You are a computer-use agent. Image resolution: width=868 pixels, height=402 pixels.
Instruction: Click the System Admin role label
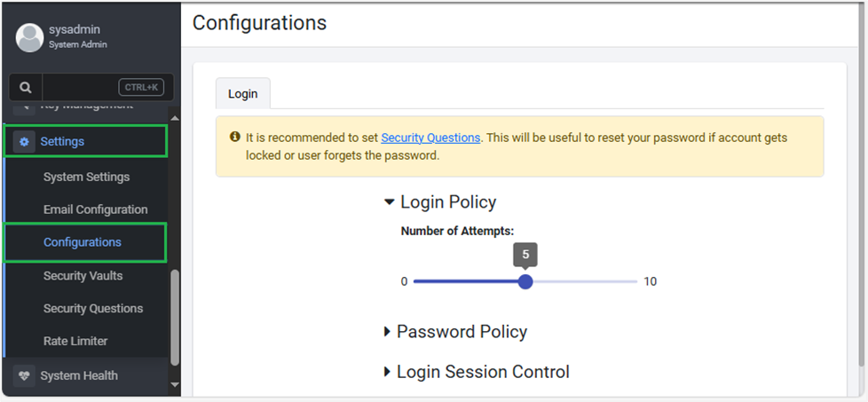(78, 45)
